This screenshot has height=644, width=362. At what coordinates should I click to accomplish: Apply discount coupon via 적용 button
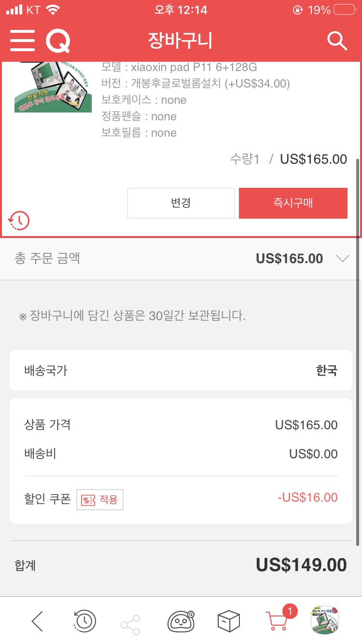100,500
